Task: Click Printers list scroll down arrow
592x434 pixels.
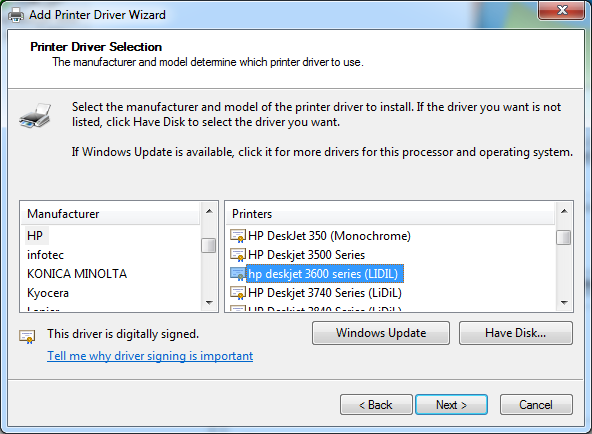Action: tap(564, 302)
